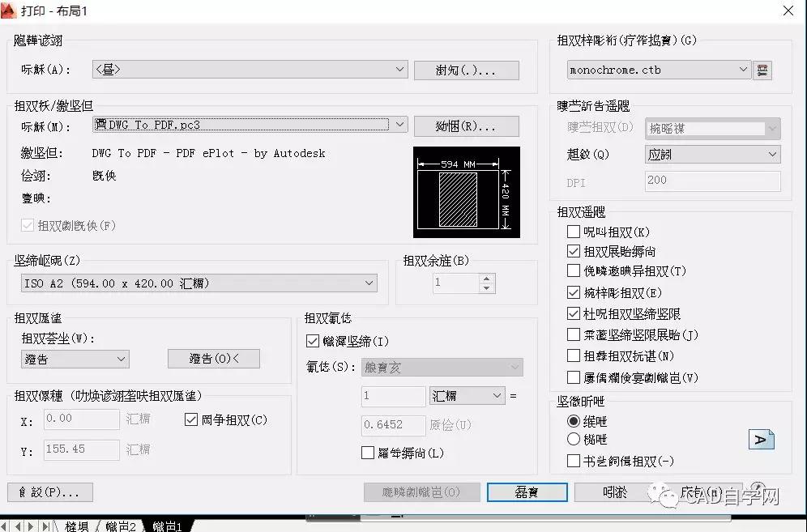Click the preview (P) button at bottom left
The width and height of the screenshot is (807, 532).
coord(50,492)
